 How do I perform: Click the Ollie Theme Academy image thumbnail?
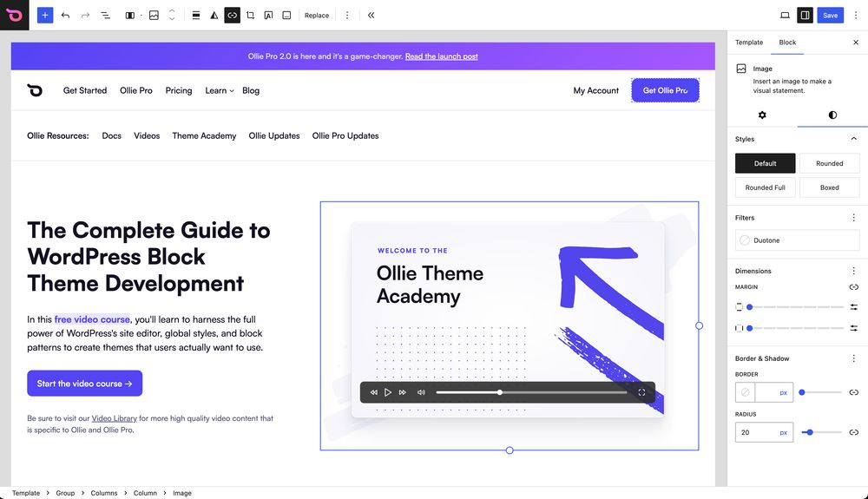pos(510,325)
